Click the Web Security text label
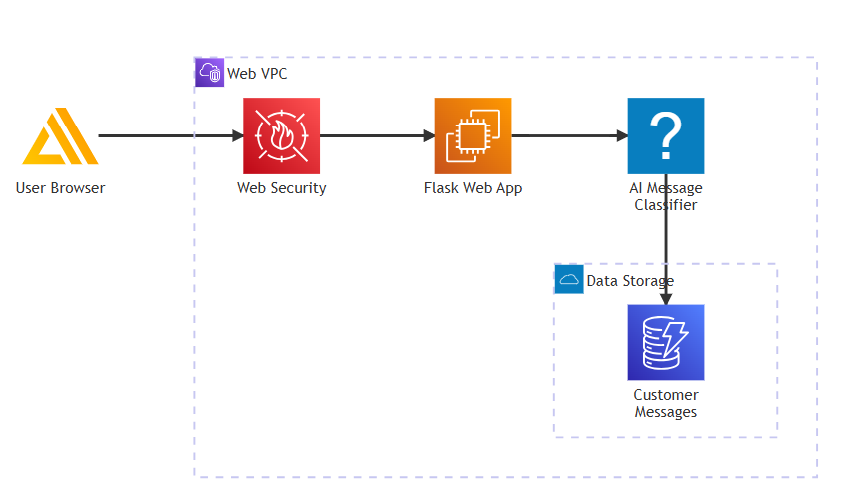 click(281, 188)
